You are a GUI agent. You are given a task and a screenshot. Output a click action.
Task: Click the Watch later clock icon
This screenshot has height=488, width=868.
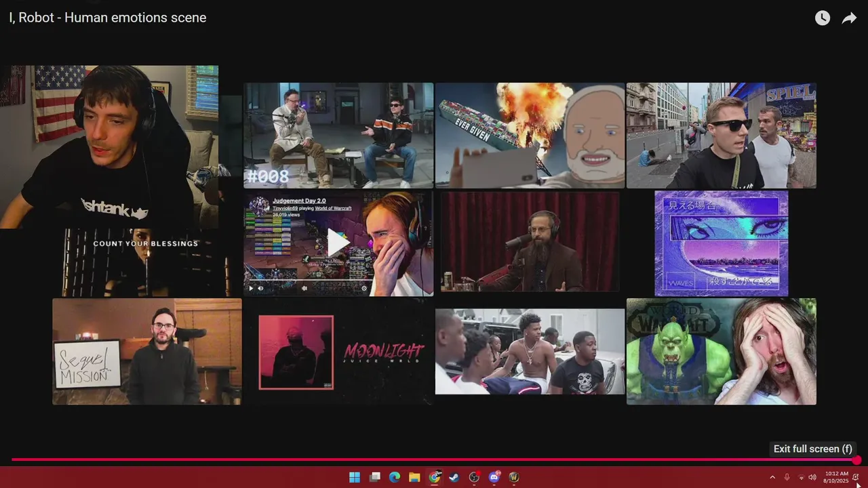coord(823,18)
